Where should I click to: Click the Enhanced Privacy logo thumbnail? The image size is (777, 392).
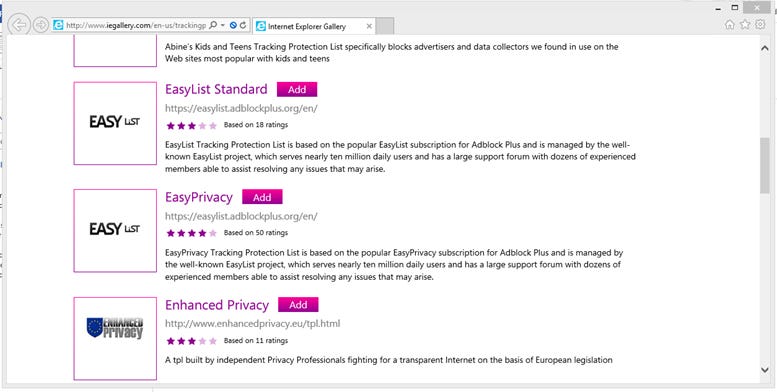115,338
